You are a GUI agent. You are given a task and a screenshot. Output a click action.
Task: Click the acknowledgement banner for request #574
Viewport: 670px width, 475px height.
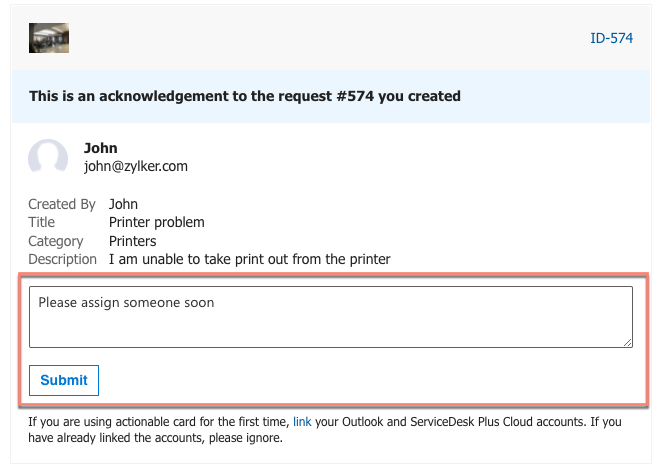331,97
